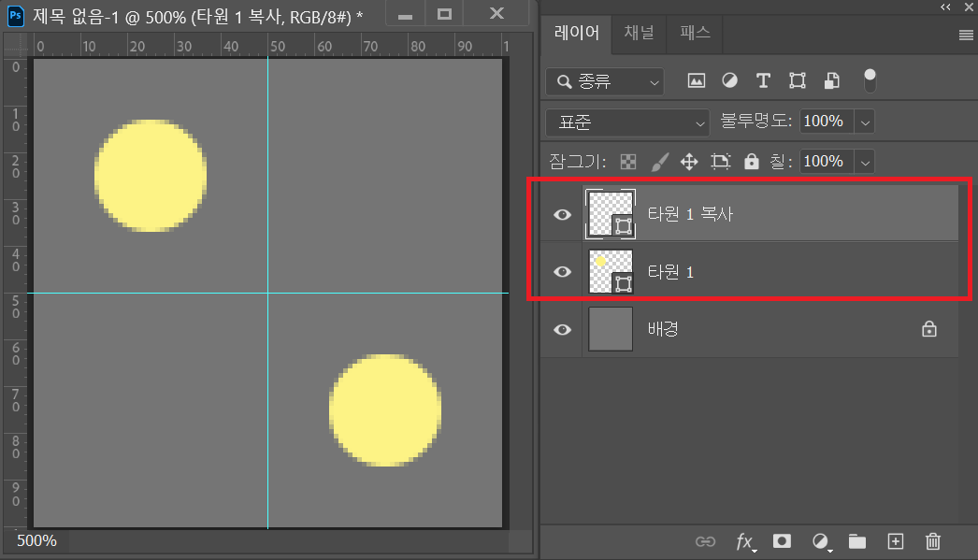Open the 표준 blend mode dropdown
Screen dimensions: 978x560
(626, 122)
